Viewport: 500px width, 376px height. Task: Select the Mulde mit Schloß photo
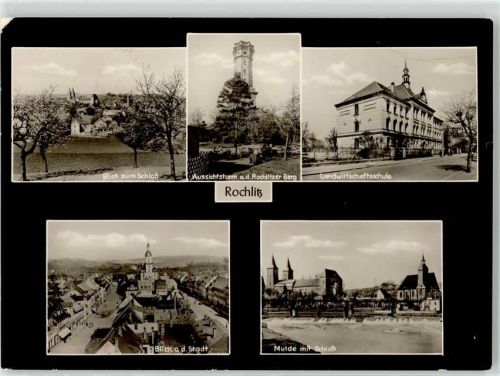pyautogui.click(x=352, y=287)
